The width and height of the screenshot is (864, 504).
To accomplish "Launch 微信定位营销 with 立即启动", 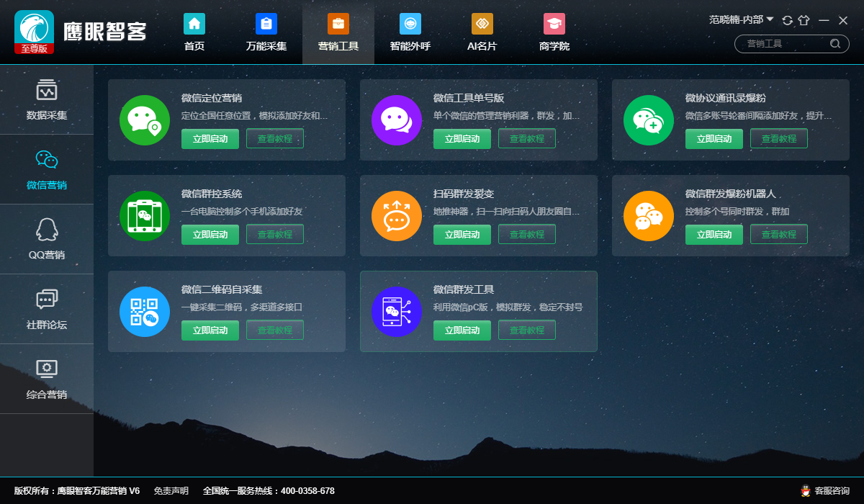I will click(210, 138).
